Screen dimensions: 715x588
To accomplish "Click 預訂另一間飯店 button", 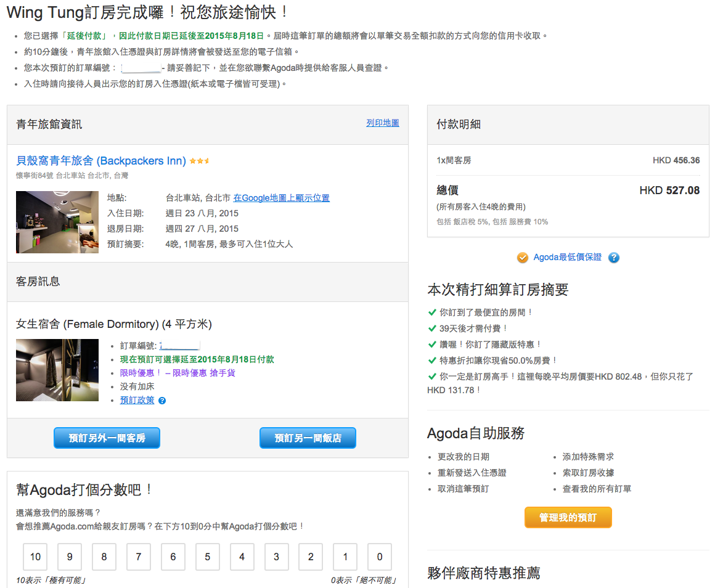I will click(308, 438).
